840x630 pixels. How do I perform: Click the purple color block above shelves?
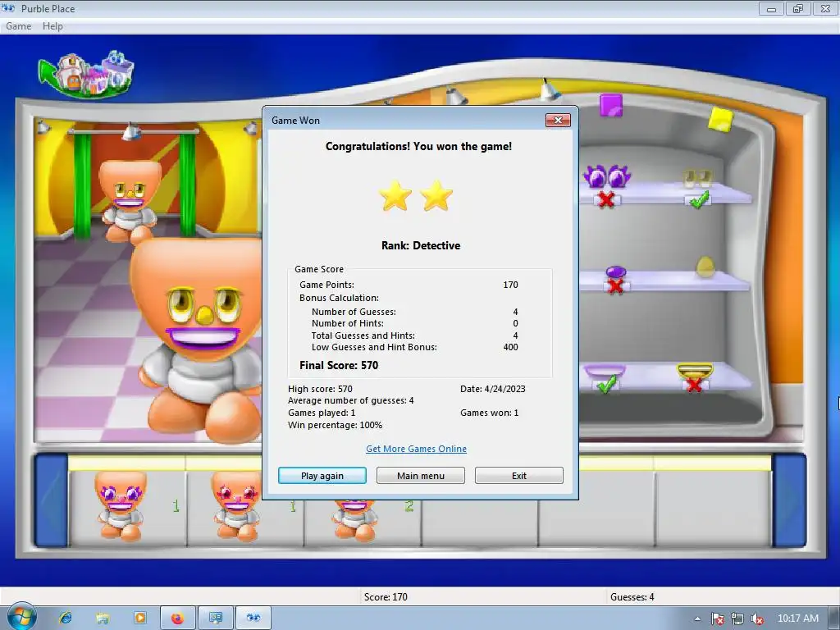tap(610, 104)
